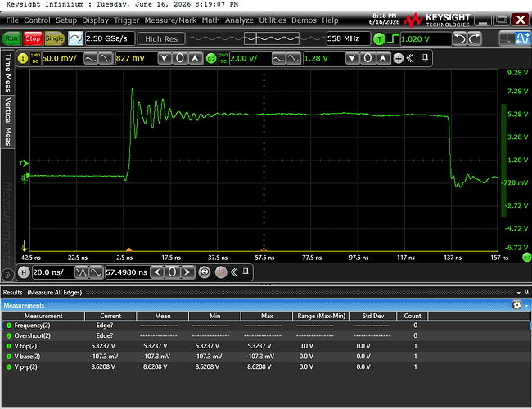532x409 pixels.
Task: Shift horizontal position right
Action: click(187, 272)
